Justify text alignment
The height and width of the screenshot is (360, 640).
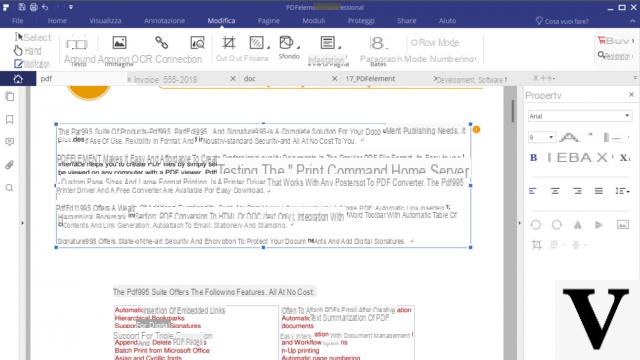[599, 191]
